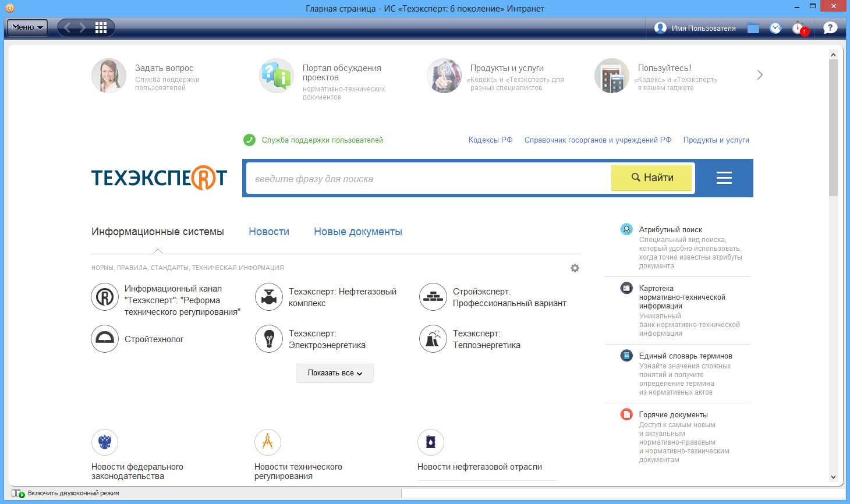Open Задать вопрос support operator picture

109,76
